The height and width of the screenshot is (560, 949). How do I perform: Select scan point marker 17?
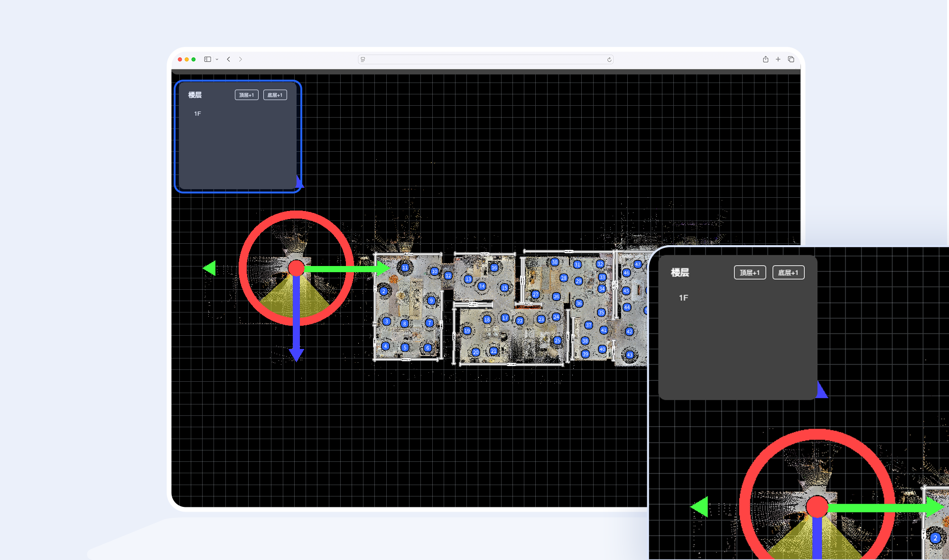click(x=505, y=318)
